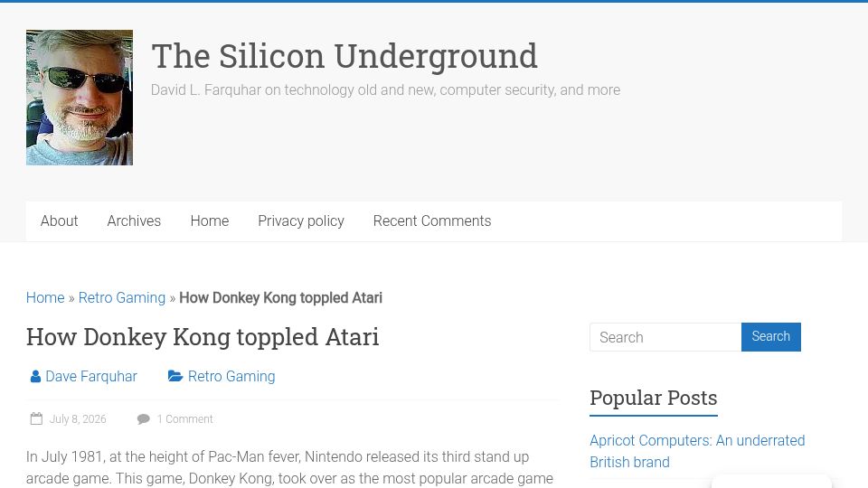
Task: Follow the Retro Gaming breadcrumb link
Action: point(122,297)
